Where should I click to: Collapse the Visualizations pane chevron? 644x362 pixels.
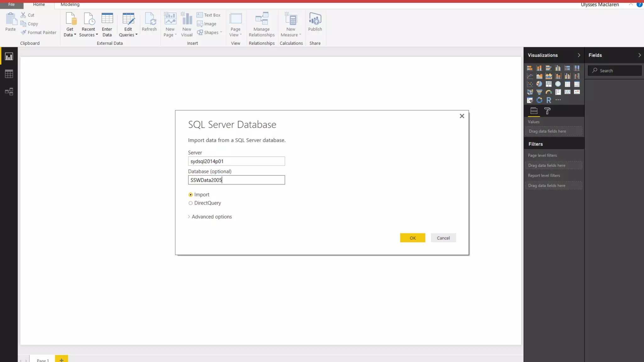(579, 55)
